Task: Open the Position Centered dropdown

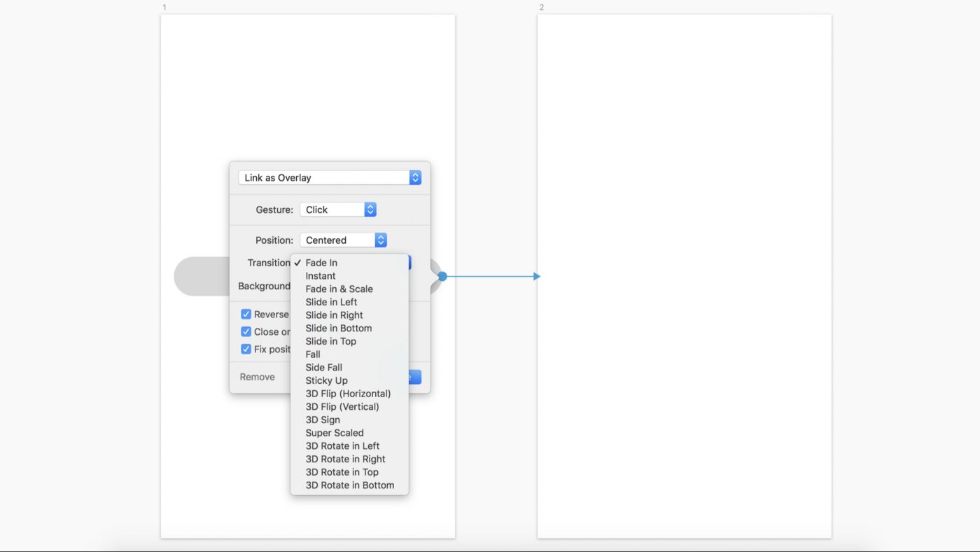Action: tap(343, 240)
